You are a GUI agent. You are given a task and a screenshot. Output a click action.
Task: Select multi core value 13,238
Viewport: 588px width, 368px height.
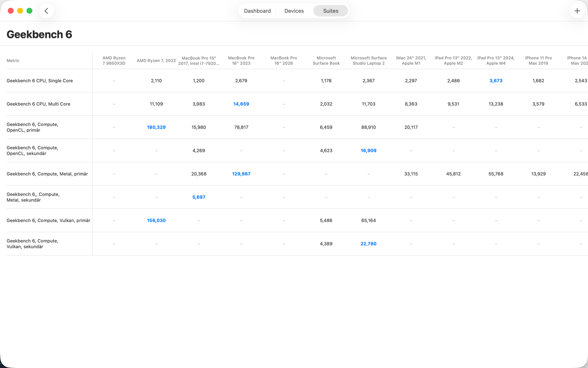(496, 104)
